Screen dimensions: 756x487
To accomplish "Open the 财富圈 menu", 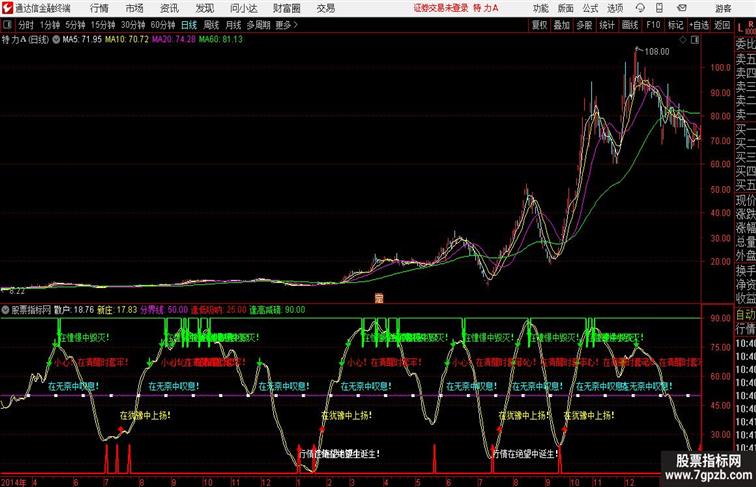I will [x=286, y=8].
